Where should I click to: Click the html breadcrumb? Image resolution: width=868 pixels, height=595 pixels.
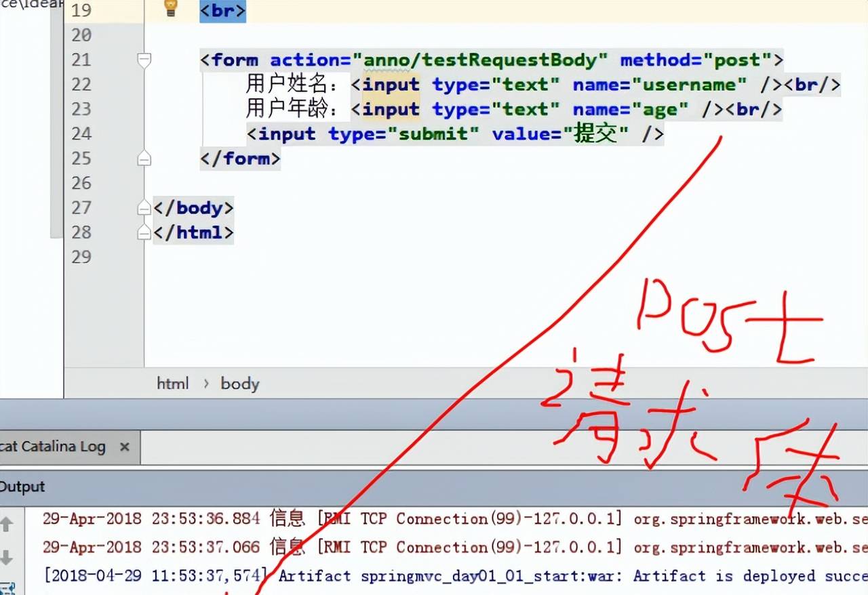pyautogui.click(x=173, y=384)
